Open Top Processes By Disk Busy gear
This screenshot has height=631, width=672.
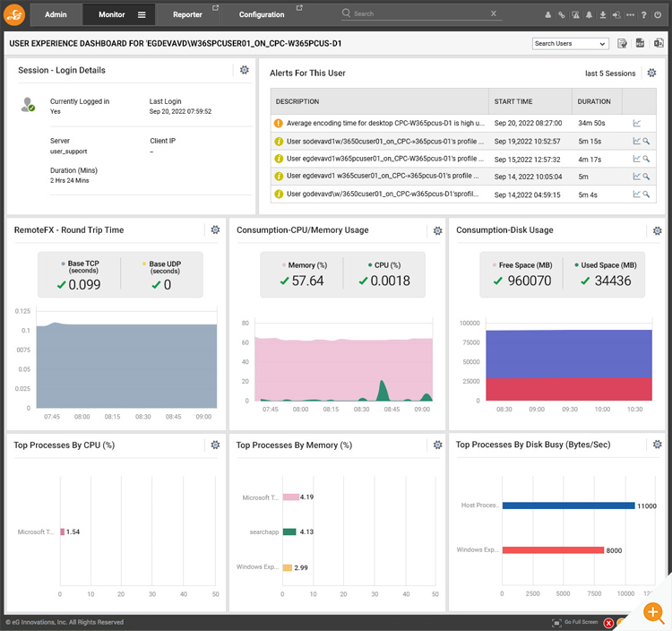point(658,444)
